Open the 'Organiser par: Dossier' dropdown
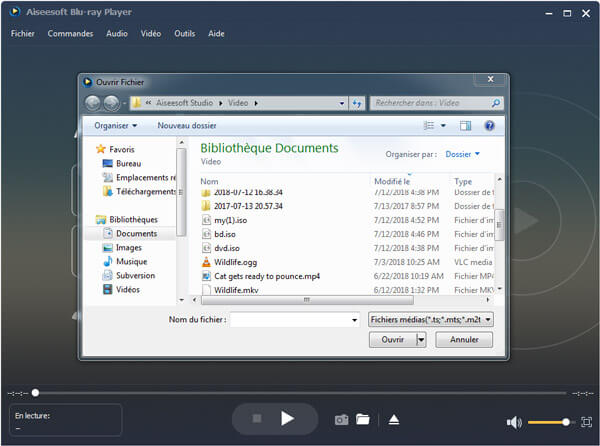600x446 pixels. click(462, 154)
